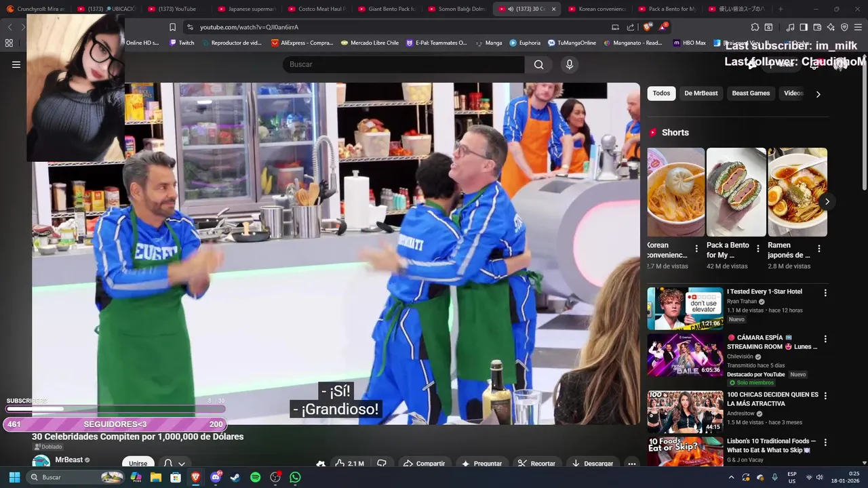
Task: Open File Explorer from the taskbar
Action: pos(155,477)
